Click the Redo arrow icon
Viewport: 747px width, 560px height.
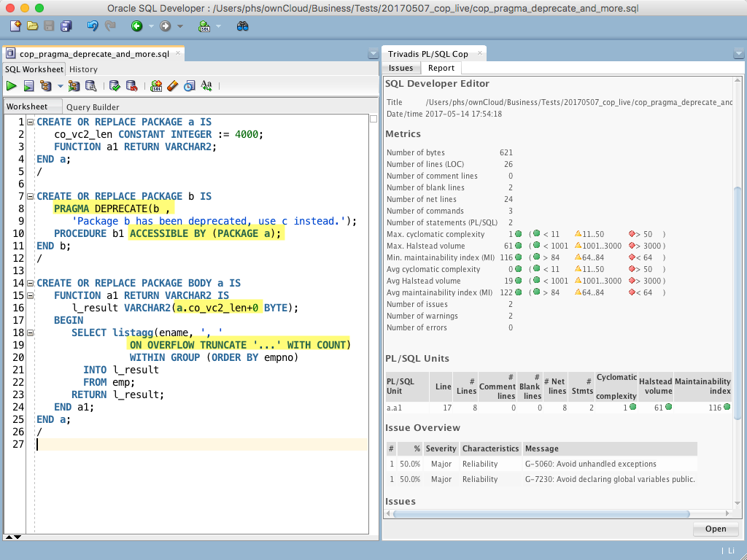110,26
